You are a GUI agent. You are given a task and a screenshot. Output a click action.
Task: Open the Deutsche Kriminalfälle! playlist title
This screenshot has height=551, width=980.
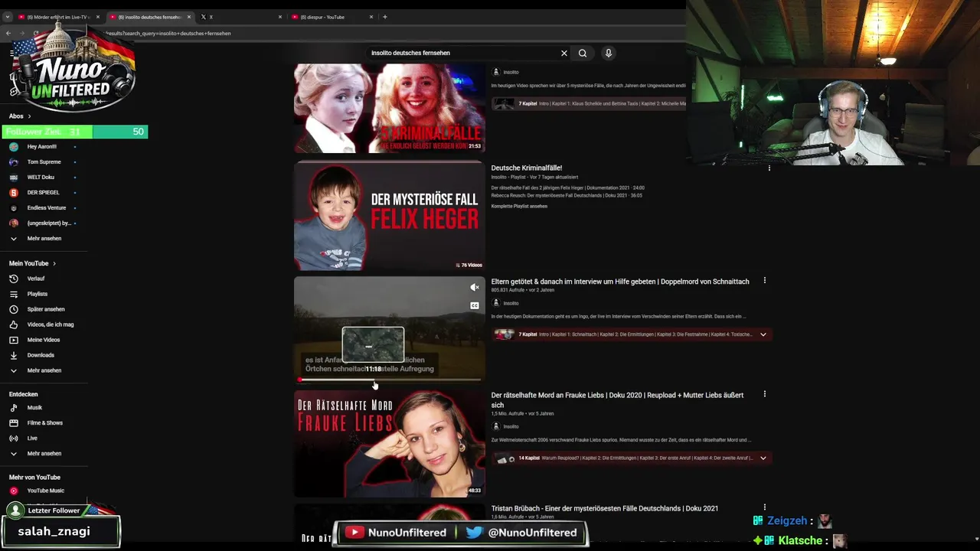tap(527, 168)
